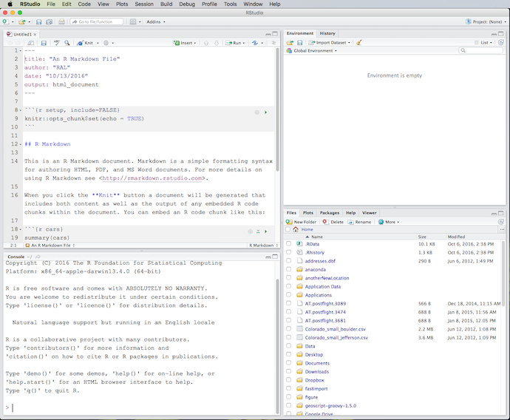This screenshot has height=420, width=510.
Task: Click the Save All documents icon
Action: click(49, 21)
